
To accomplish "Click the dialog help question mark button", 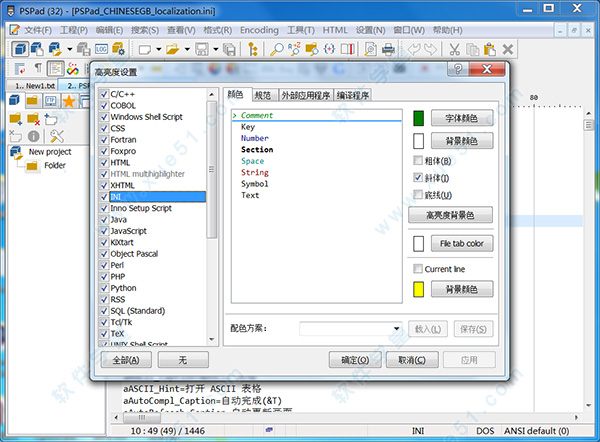I will click(x=458, y=69).
